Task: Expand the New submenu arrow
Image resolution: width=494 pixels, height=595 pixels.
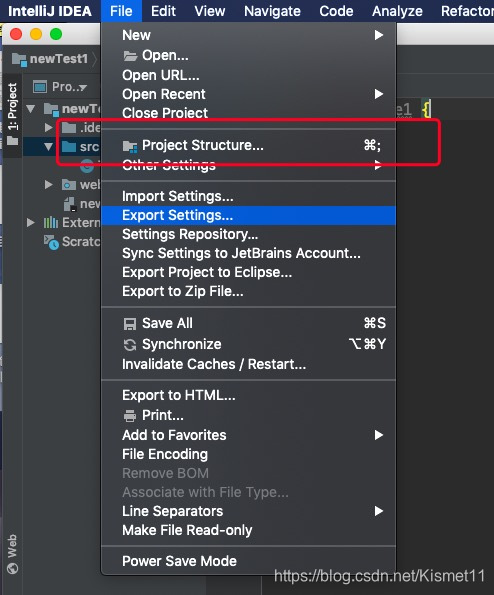Action: pos(378,35)
